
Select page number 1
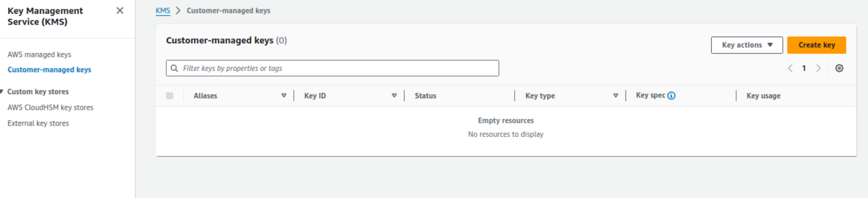click(804, 68)
